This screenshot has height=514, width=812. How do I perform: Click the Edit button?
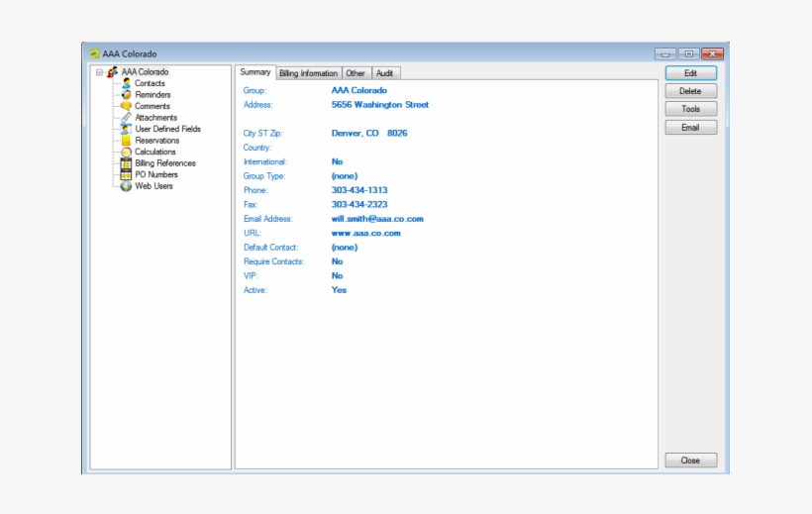691,73
